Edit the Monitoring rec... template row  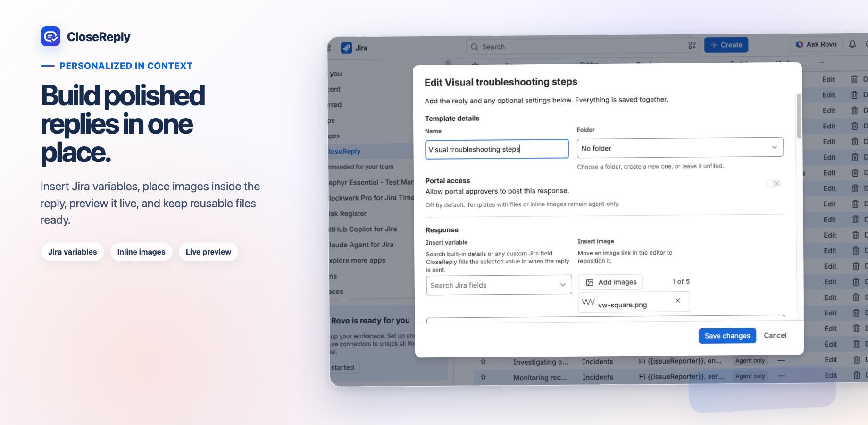pyautogui.click(x=831, y=375)
